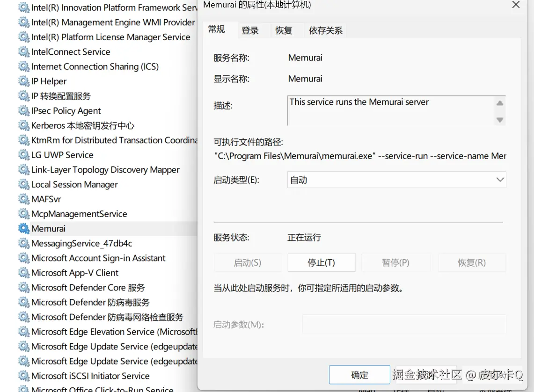Image resolution: width=534 pixels, height=392 pixels.
Task: Select the IntelConnect Service name
Action: click(71, 52)
